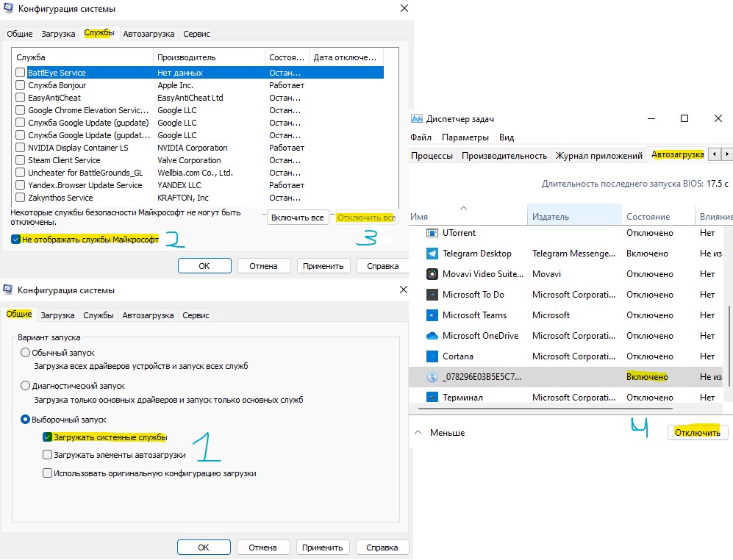Click the Диспетчер задач title bar icon
Image resolution: width=733 pixels, height=560 pixels.
[417, 119]
